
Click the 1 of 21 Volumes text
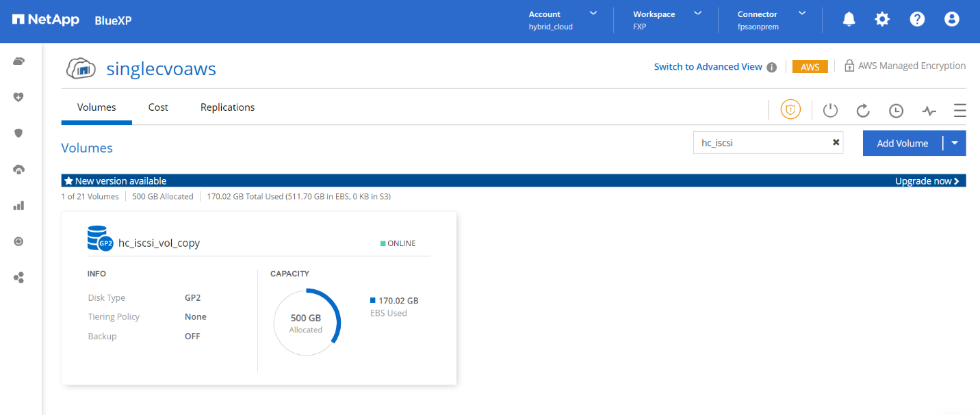point(90,196)
